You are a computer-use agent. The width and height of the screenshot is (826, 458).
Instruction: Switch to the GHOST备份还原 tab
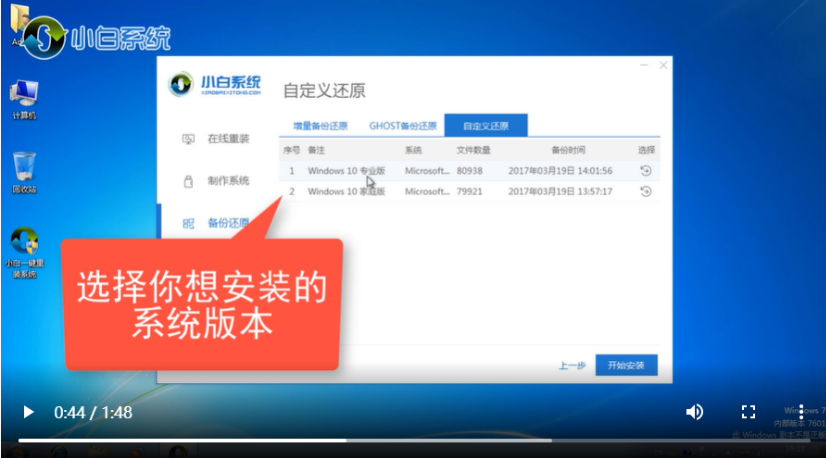[403, 126]
